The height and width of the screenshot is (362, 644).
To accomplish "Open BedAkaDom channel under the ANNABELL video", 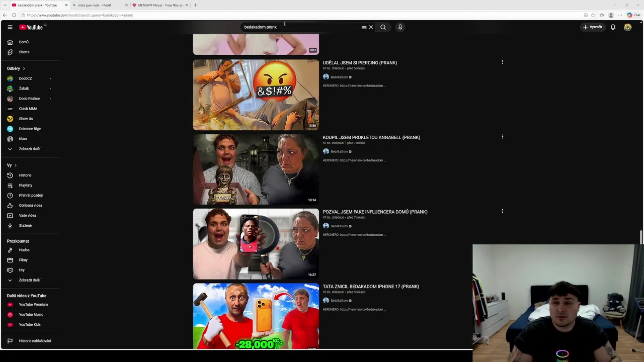I will tap(339, 151).
